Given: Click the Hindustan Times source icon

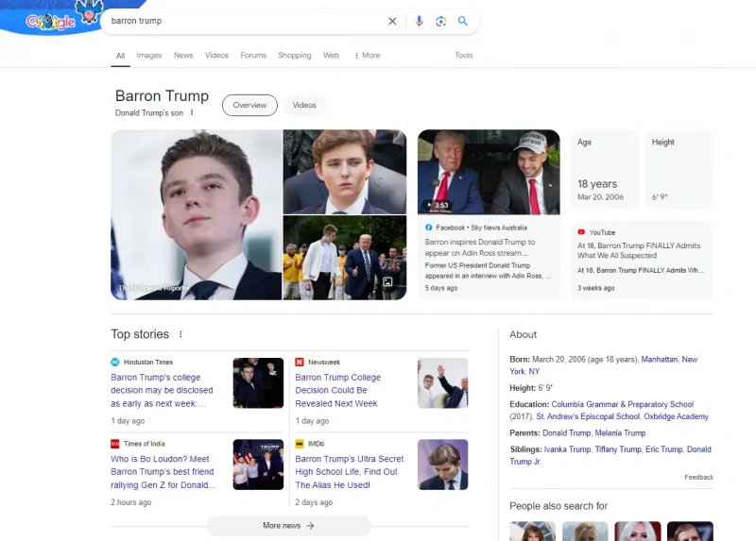Looking at the screenshot, I should (x=114, y=362).
